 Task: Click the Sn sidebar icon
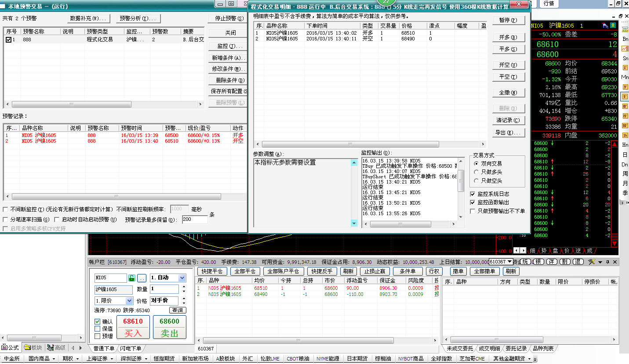[625, 58]
